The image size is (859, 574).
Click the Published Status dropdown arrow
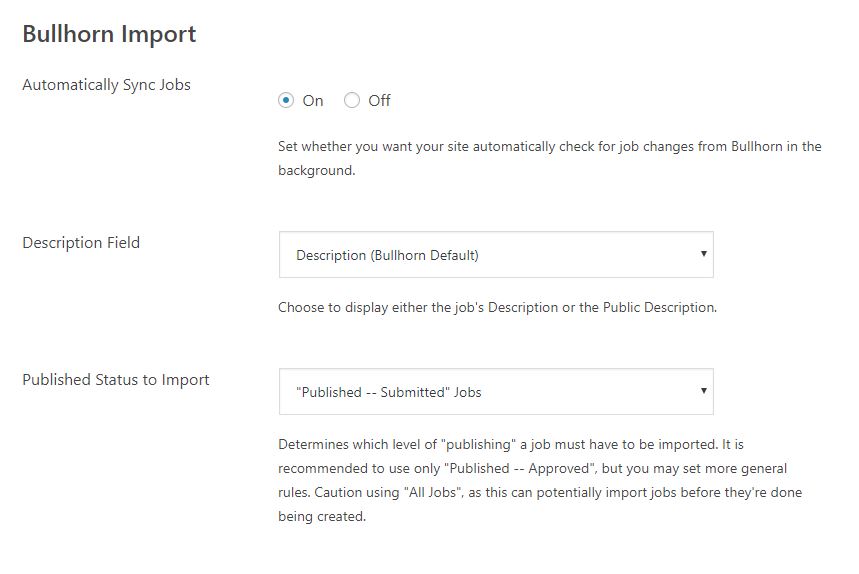point(704,391)
